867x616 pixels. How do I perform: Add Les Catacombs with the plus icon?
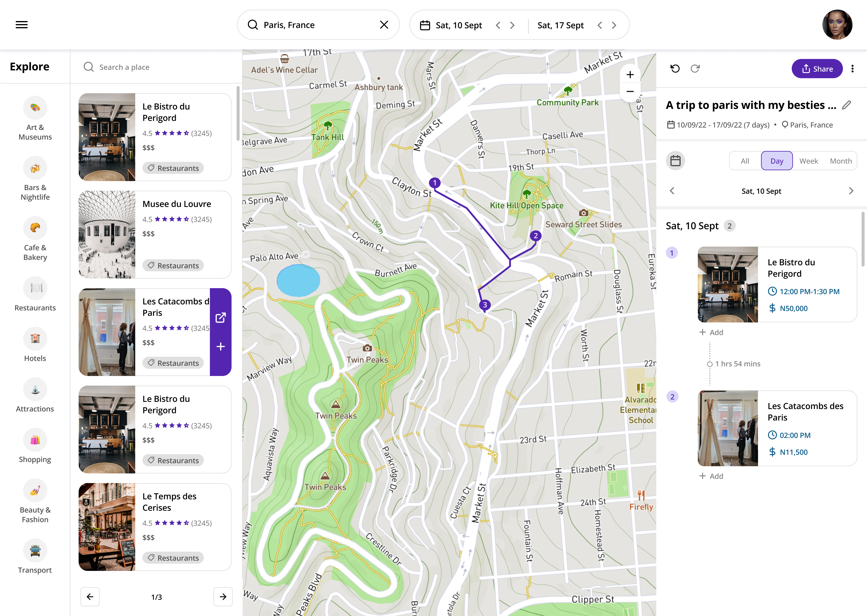coord(221,347)
